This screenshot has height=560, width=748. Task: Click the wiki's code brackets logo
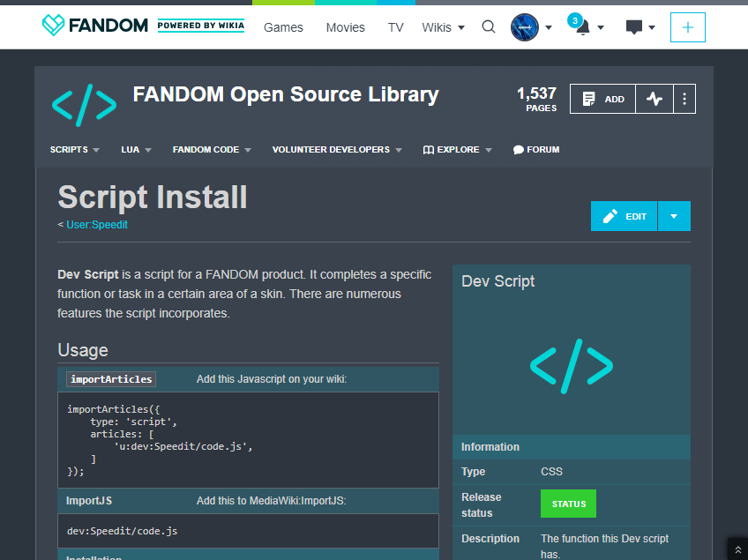[x=84, y=104]
